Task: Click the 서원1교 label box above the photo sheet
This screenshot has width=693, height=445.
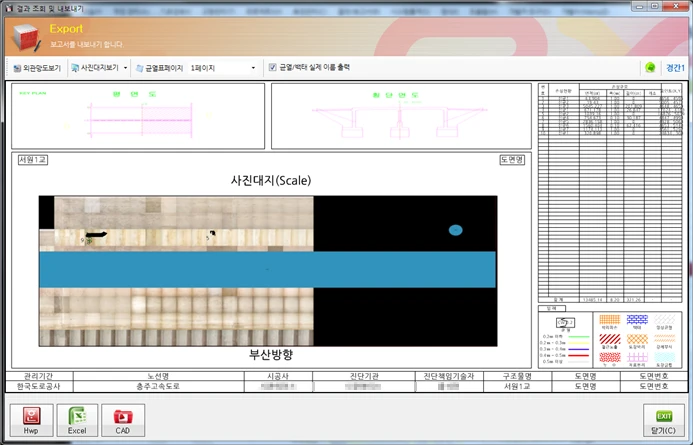Action: (x=33, y=160)
